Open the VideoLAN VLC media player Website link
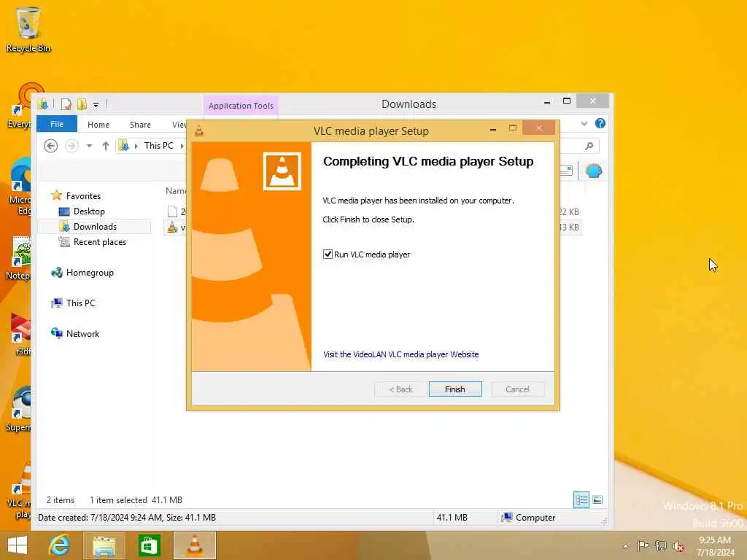Image resolution: width=747 pixels, height=560 pixels. (400, 354)
